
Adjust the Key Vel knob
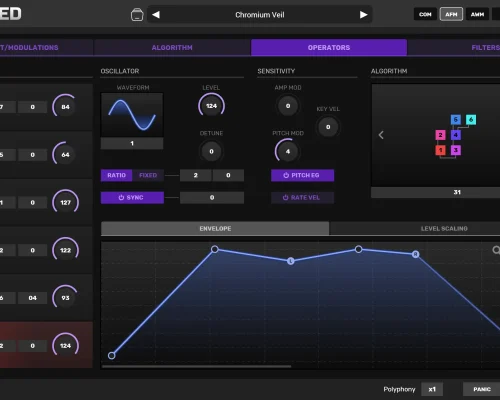(328, 127)
